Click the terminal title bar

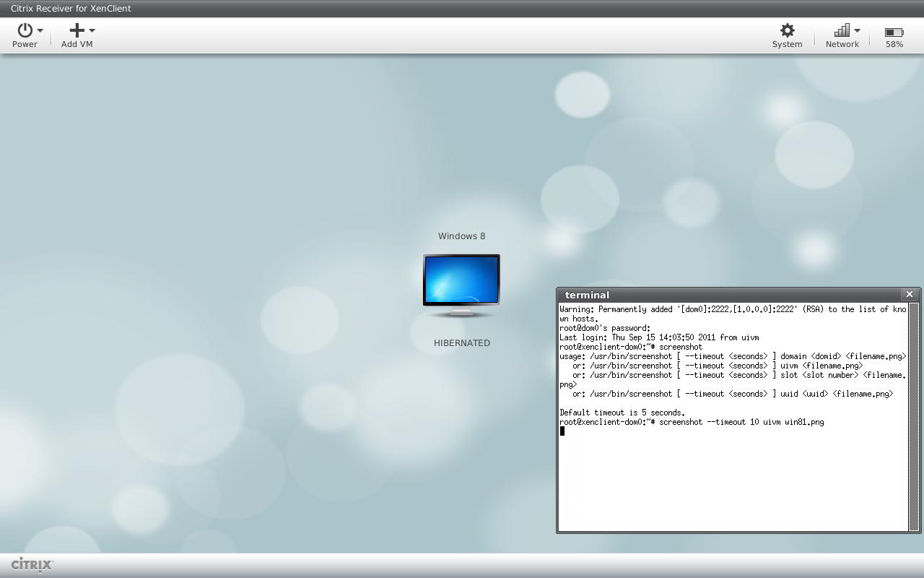729,295
